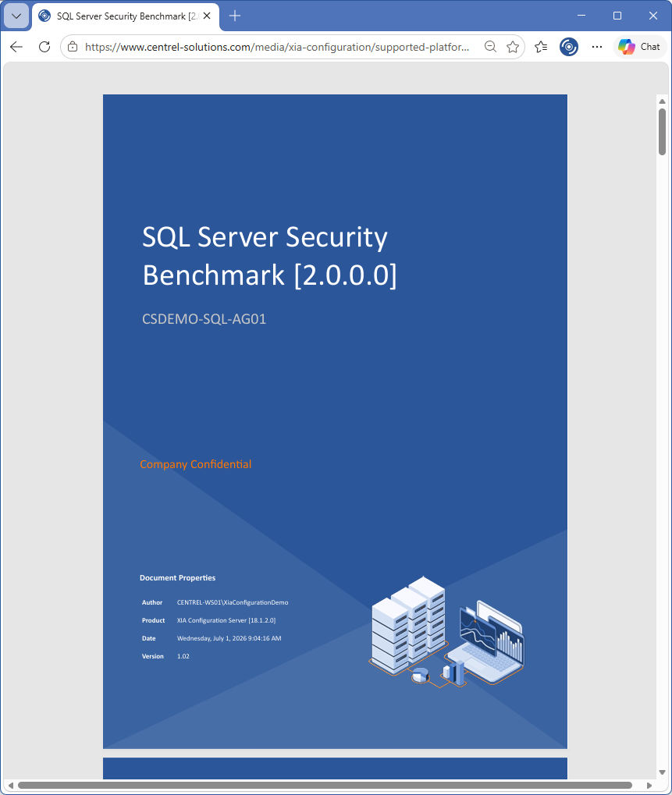Click the title SQL Server Security Benchmark
Image resolution: width=672 pixels, height=795 pixels.
point(269,256)
